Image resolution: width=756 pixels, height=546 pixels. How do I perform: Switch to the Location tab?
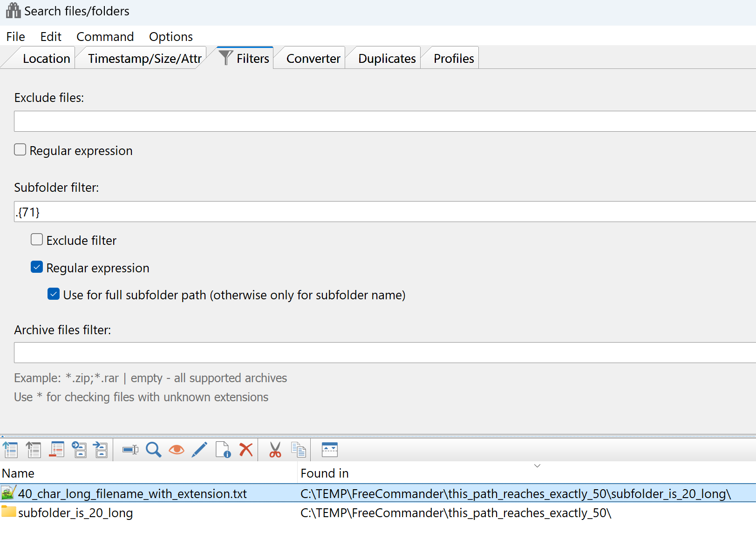47,59
